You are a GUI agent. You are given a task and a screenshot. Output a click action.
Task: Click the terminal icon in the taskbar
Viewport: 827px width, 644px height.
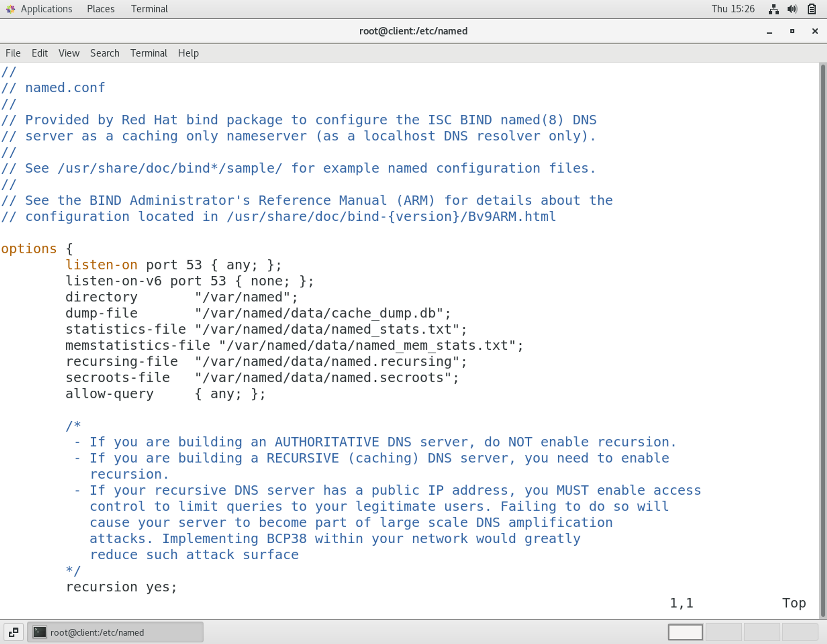(x=40, y=632)
